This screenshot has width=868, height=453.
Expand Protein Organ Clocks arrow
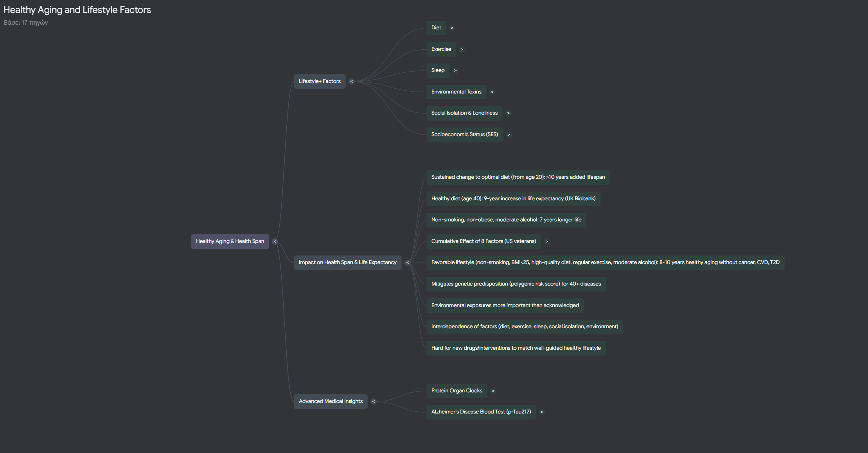click(x=493, y=391)
